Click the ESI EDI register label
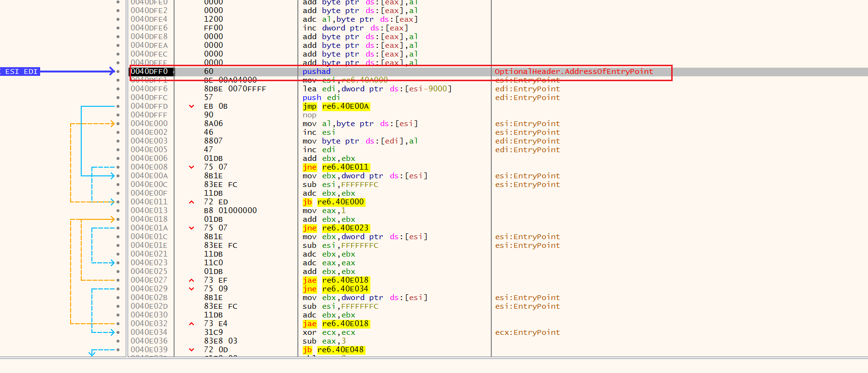868x373 pixels. (x=21, y=72)
